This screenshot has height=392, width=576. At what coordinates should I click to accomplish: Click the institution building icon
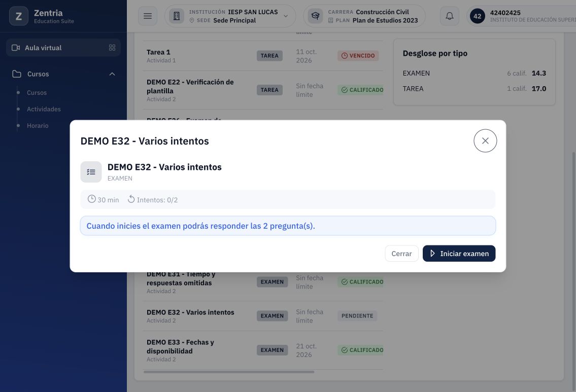point(176,16)
